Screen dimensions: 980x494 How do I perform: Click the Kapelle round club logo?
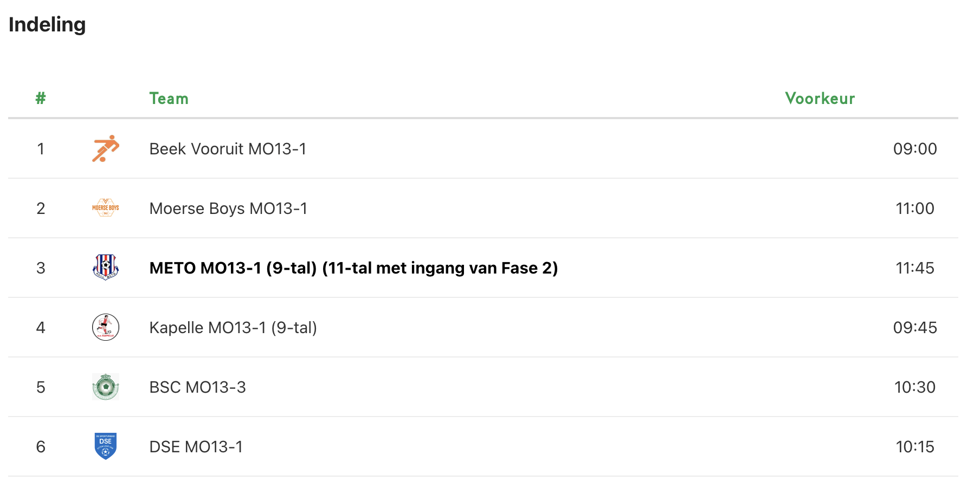pos(105,327)
